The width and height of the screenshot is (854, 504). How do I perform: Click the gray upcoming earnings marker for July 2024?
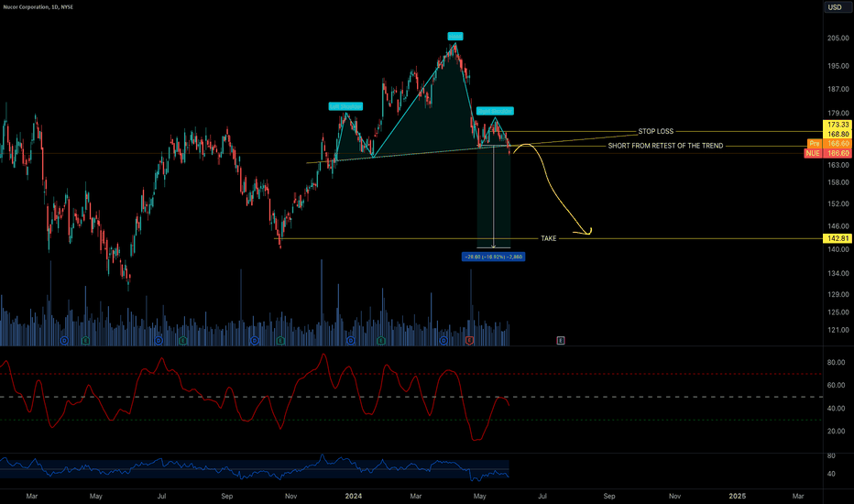(x=561, y=341)
